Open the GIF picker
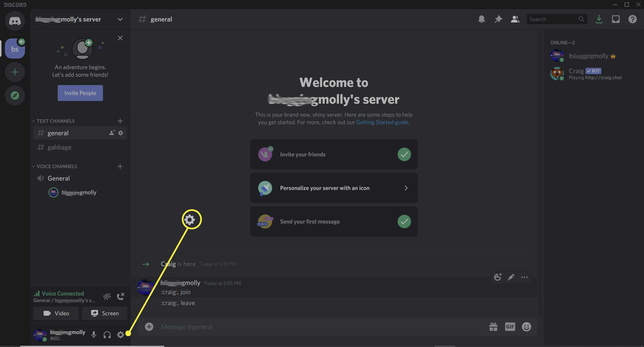Viewport: 644px width, 347px height. pyautogui.click(x=510, y=327)
